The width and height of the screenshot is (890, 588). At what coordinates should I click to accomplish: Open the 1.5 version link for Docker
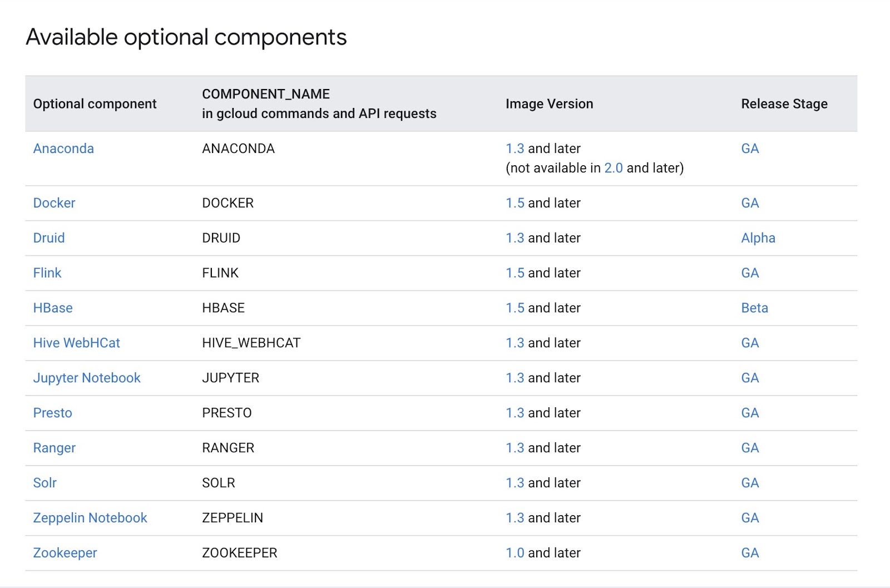click(515, 203)
